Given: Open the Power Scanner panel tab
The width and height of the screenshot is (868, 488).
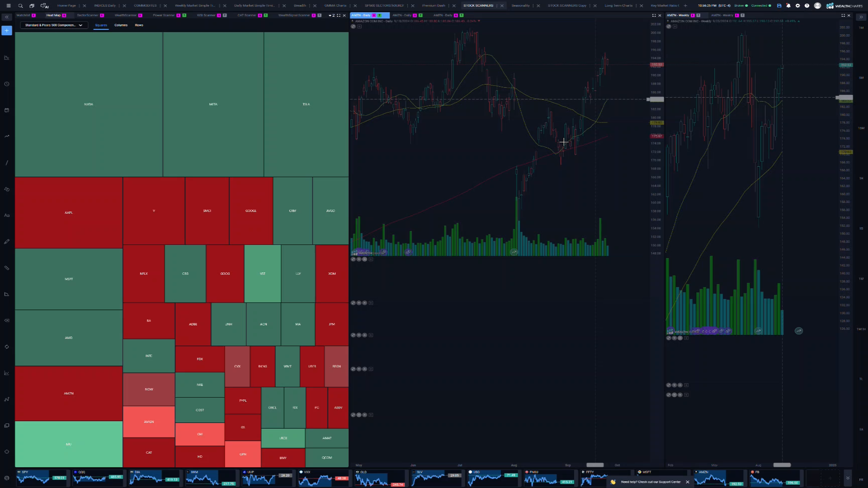Looking at the screenshot, I should (x=164, y=15).
